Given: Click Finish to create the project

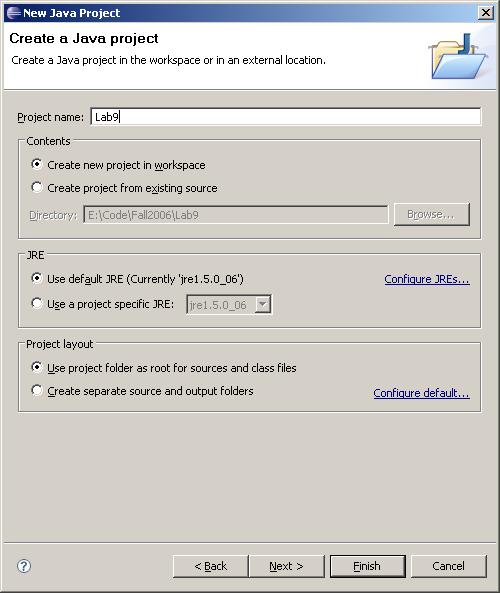Looking at the screenshot, I should pos(368,566).
